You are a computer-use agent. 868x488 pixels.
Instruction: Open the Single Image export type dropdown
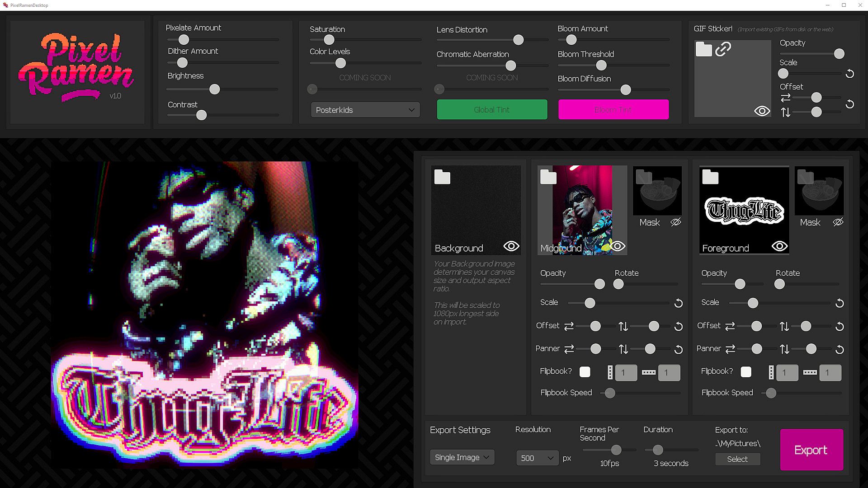pyautogui.click(x=462, y=457)
